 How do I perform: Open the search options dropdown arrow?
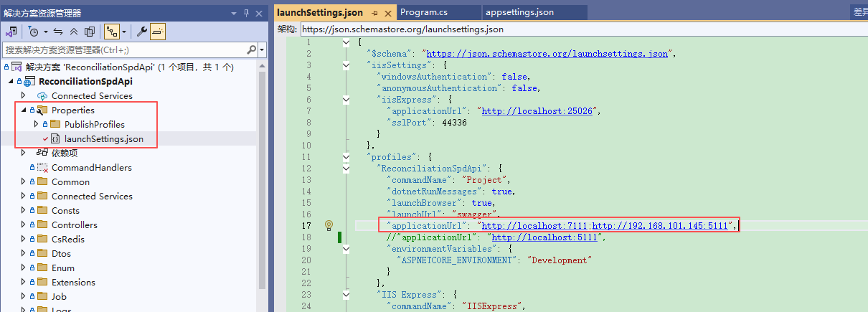click(262, 50)
